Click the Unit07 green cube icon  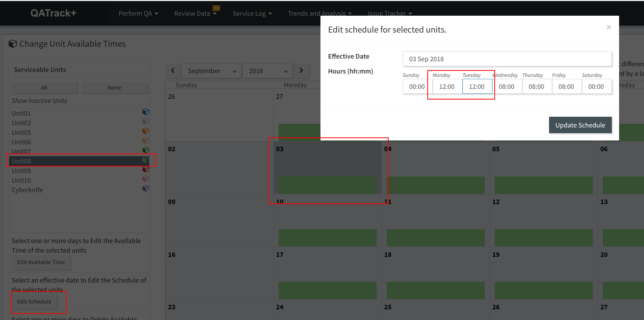tap(145, 150)
